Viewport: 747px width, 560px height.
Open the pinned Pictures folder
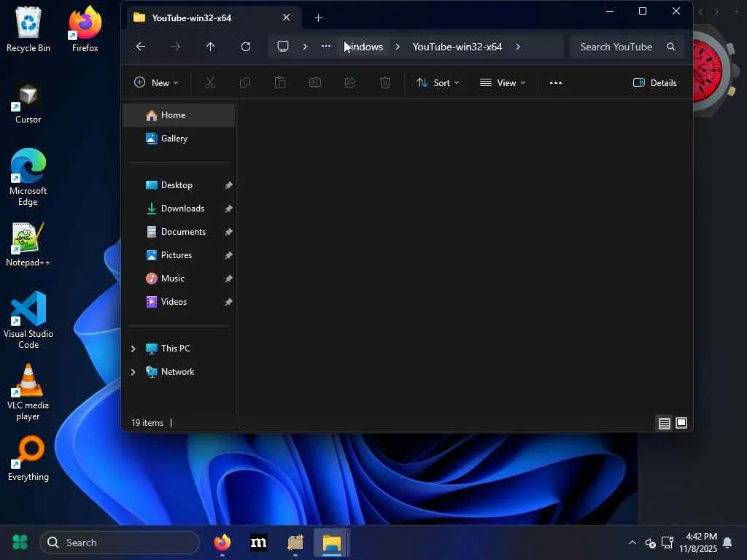pyautogui.click(x=179, y=254)
